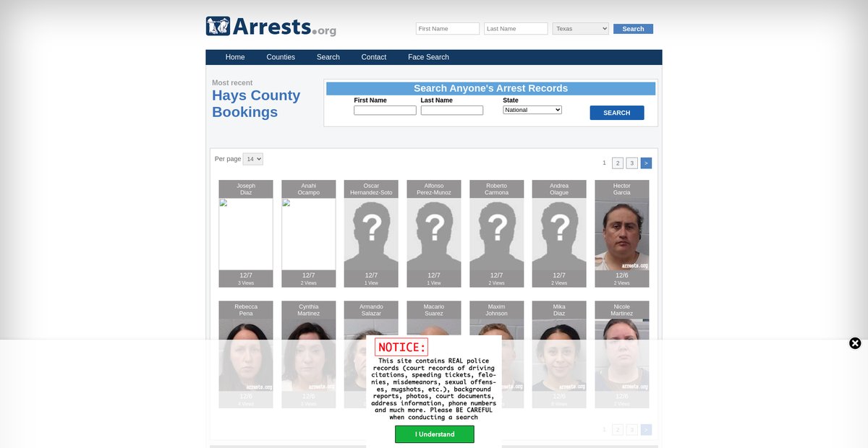Click the Hays County Bookings heading
This screenshot has height=448, width=868.
click(256, 103)
